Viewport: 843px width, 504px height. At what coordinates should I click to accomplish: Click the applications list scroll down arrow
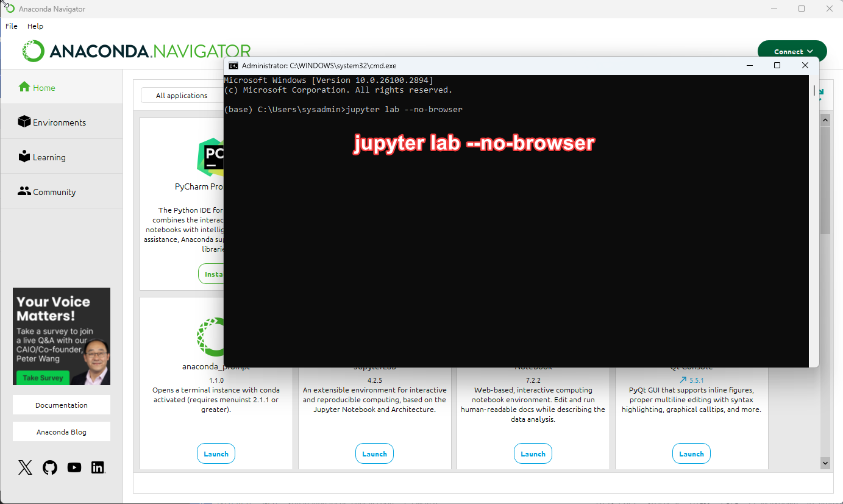click(x=825, y=463)
